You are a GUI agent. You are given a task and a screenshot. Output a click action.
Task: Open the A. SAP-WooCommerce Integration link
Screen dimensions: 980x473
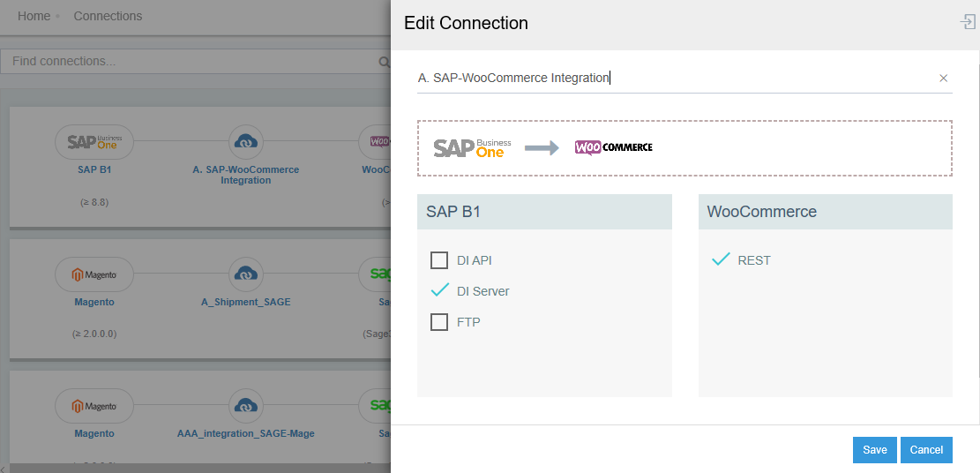[x=245, y=175]
